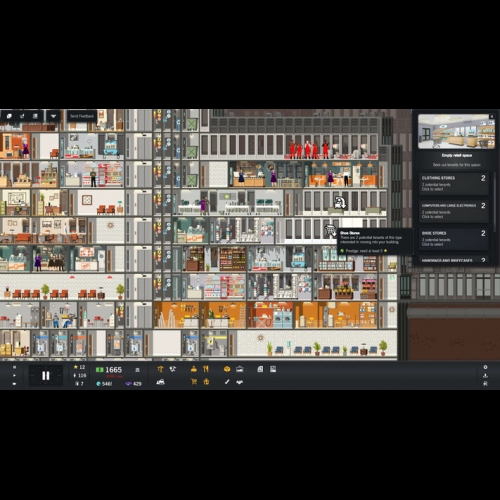Select the utilities wiring build tool
This screenshot has height=500, width=500.
173,369
